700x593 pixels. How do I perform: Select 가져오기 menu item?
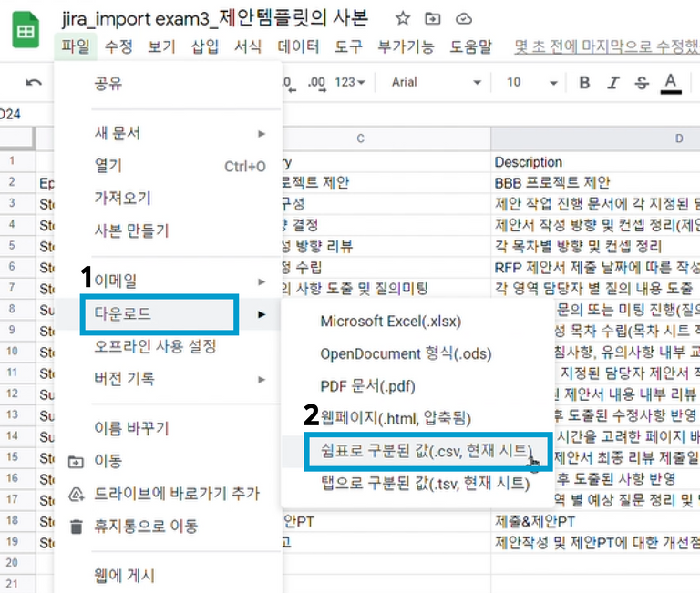[169, 198]
